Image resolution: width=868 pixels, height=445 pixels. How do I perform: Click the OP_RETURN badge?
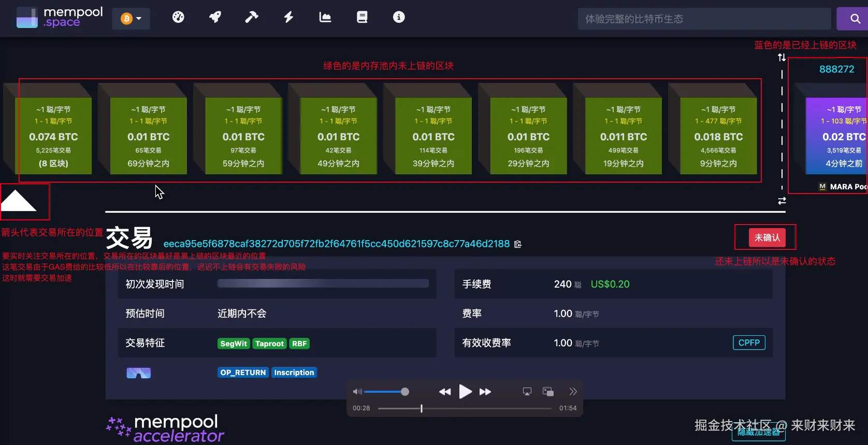tap(243, 373)
